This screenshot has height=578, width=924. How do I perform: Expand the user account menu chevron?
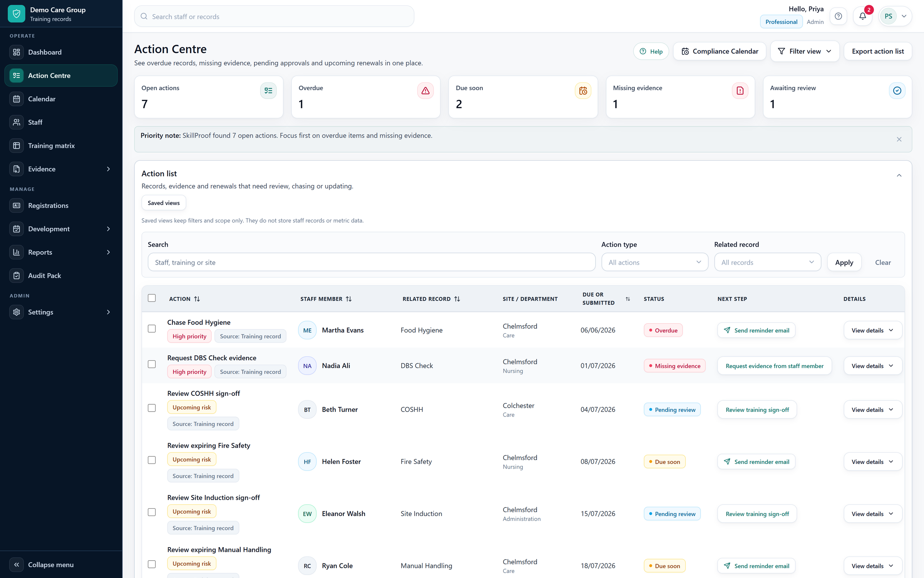pyautogui.click(x=904, y=16)
